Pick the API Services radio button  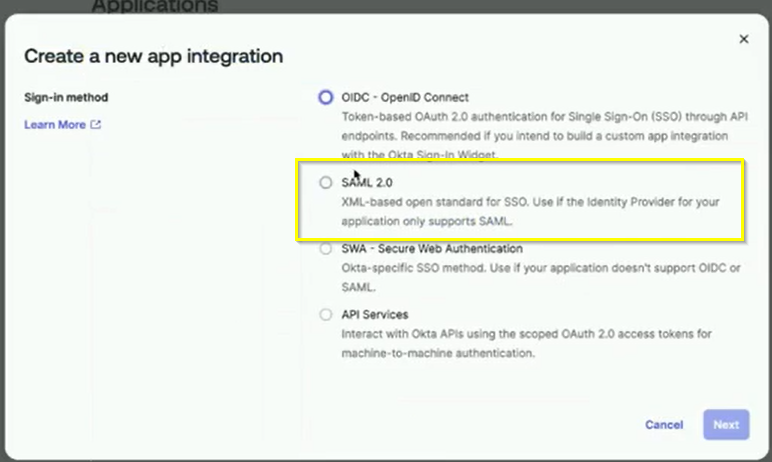click(325, 315)
